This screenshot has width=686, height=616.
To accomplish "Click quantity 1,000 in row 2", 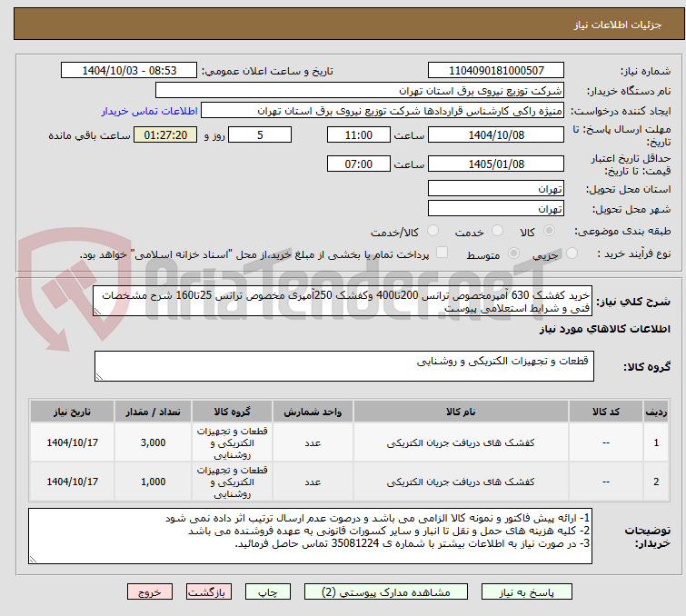I will point(154,482).
